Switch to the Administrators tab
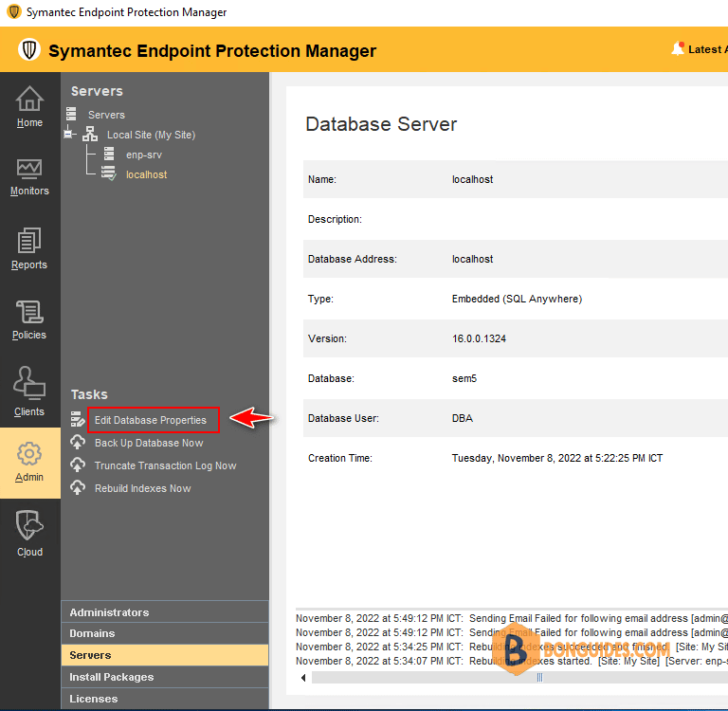728x711 pixels. click(165, 612)
